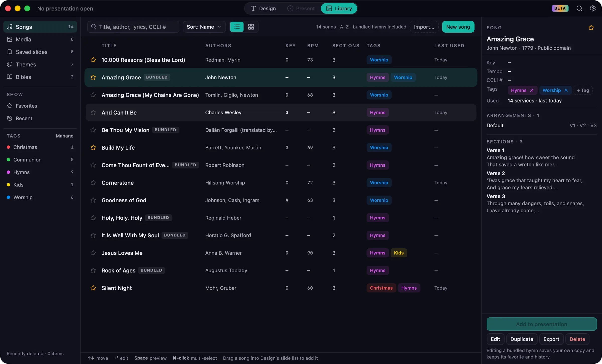
Task: Show Recent songs filter
Action: (x=40, y=118)
